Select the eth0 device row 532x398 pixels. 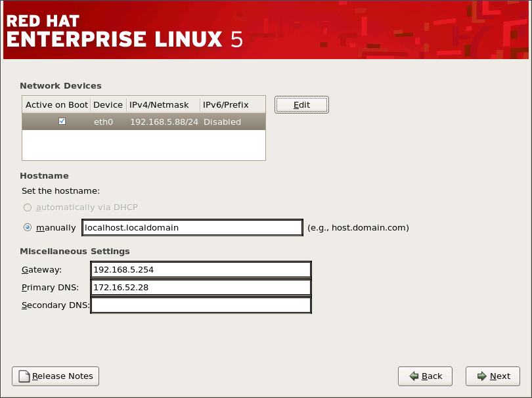pyautogui.click(x=143, y=121)
